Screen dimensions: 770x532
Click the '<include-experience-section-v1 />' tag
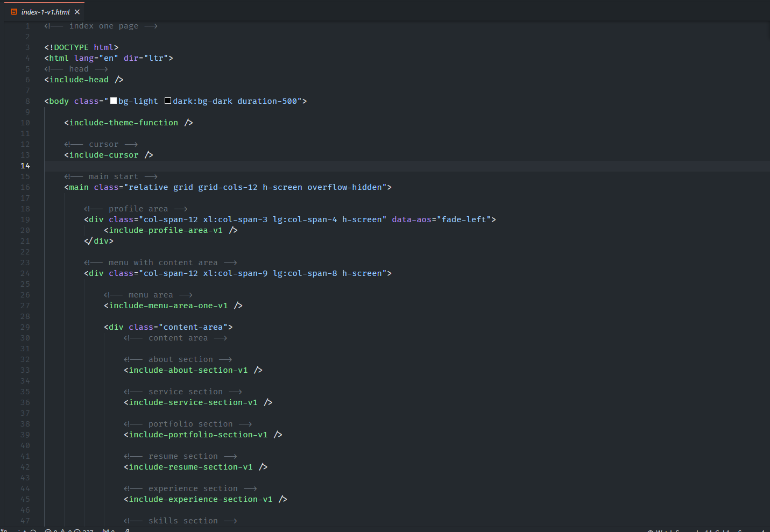pos(206,499)
